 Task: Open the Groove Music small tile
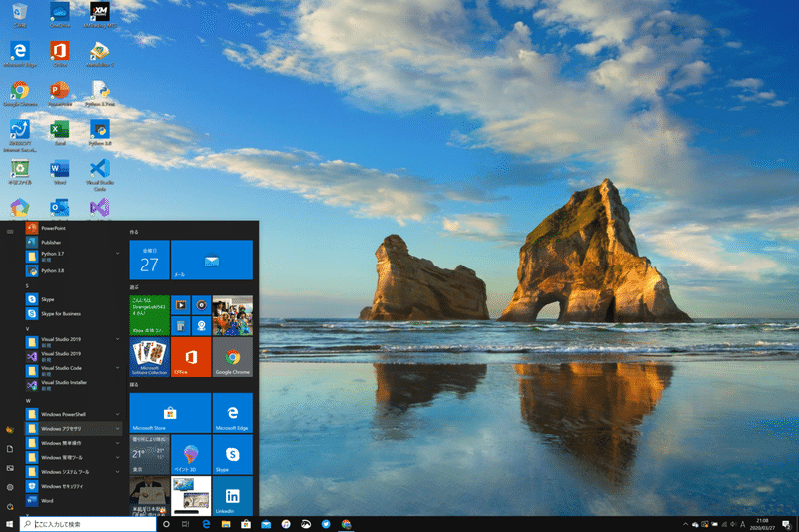click(202, 305)
